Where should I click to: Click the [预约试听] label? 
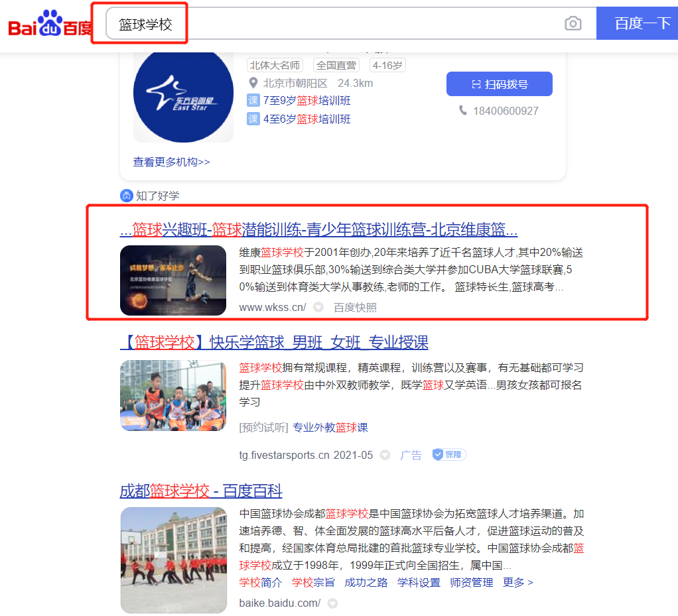tap(264, 428)
